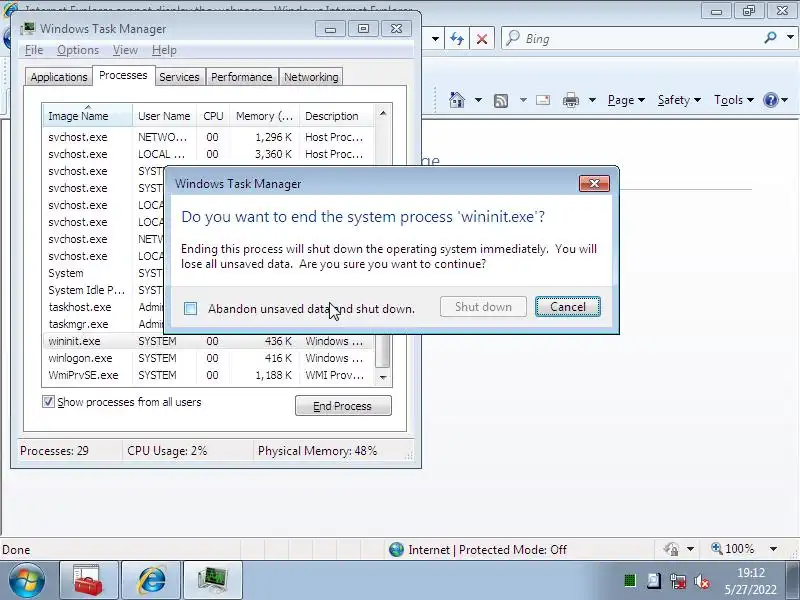Expand the Home button dropdown arrow
This screenshot has height=600, width=800.
pyautogui.click(x=478, y=100)
